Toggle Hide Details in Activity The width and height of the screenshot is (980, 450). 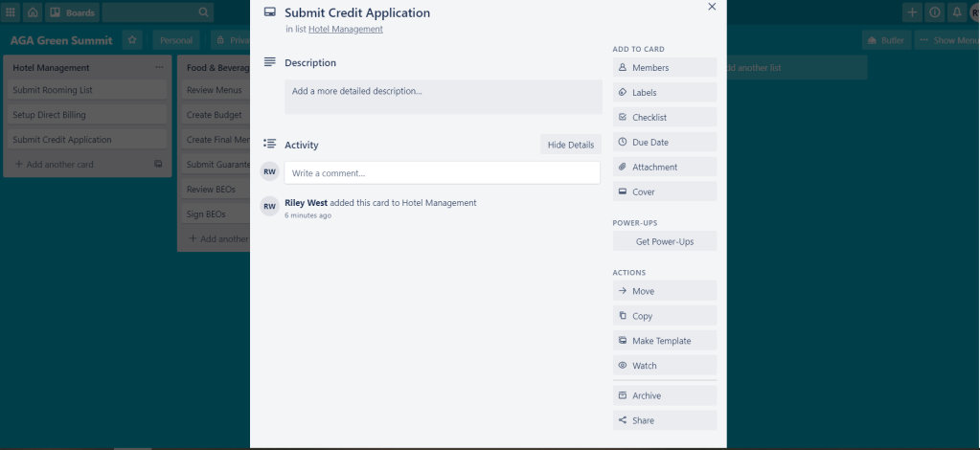pos(570,145)
